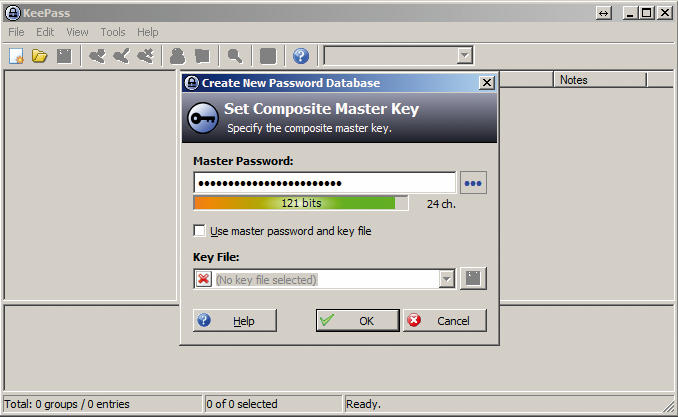Image resolution: width=678 pixels, height=417 pixels.
Task: Expand the Key File dropdown arrow
Action: pos(447,279)
